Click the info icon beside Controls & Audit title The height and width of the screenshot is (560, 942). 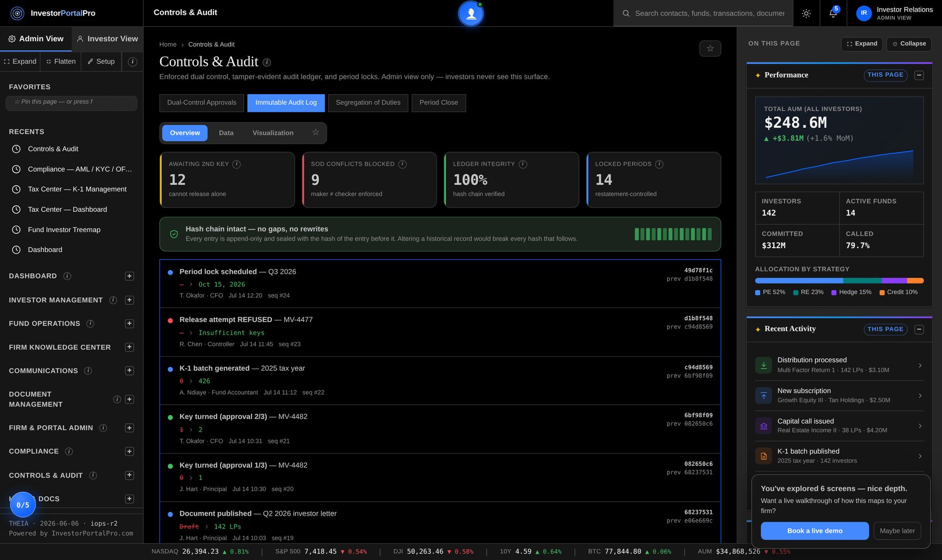pos(267,62)
